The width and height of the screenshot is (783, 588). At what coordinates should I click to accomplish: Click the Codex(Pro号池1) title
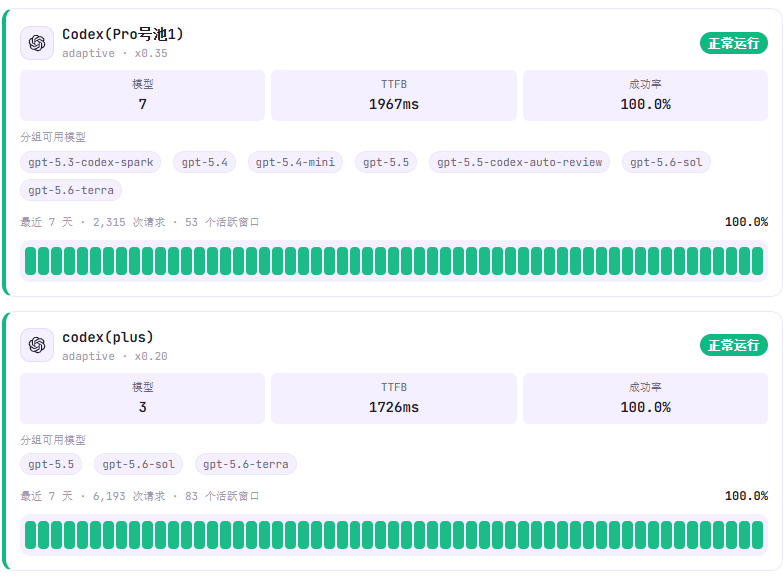123,34
